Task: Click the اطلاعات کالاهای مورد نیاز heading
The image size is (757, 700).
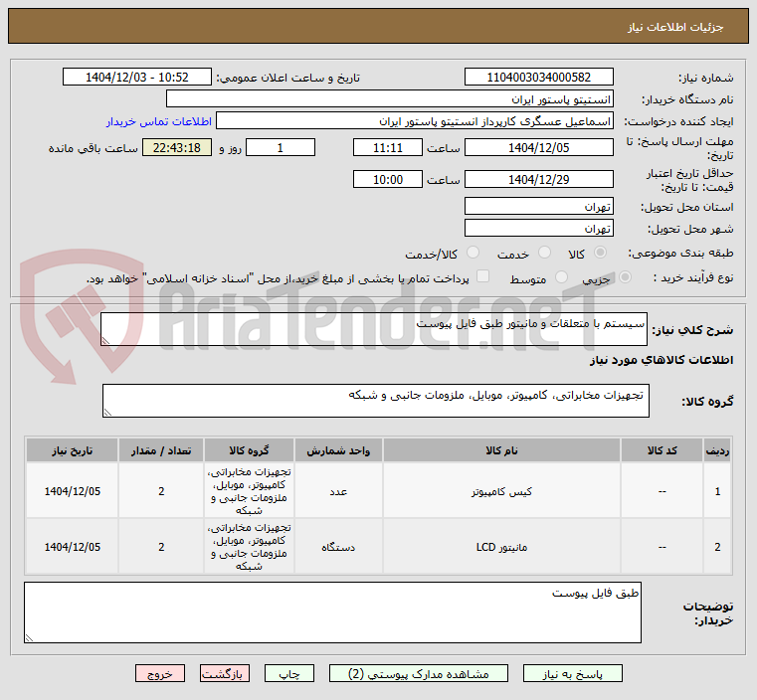Action: point(662,360)
